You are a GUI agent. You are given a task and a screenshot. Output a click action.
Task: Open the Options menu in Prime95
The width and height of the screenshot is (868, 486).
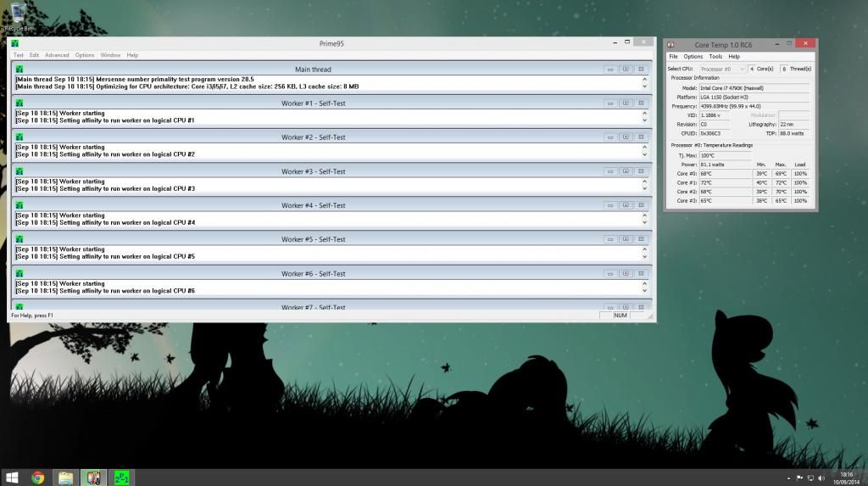click(x=85, y=55)
